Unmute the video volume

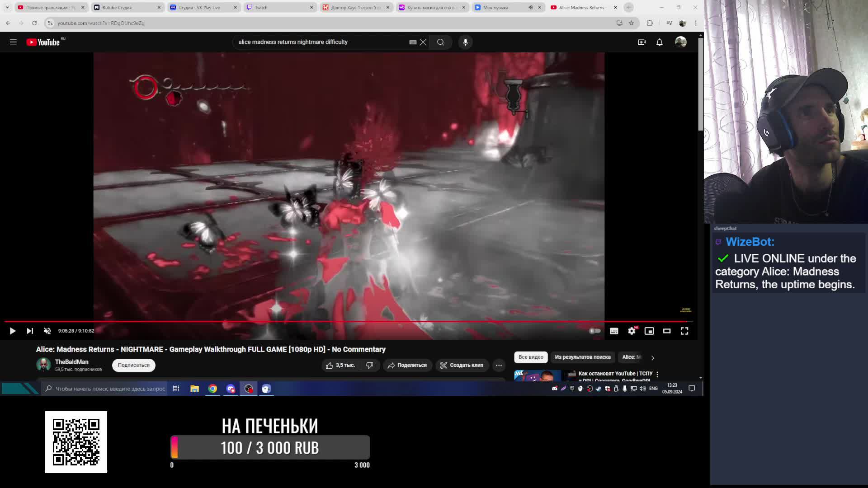pyautogui.click(x=47, y=331)
